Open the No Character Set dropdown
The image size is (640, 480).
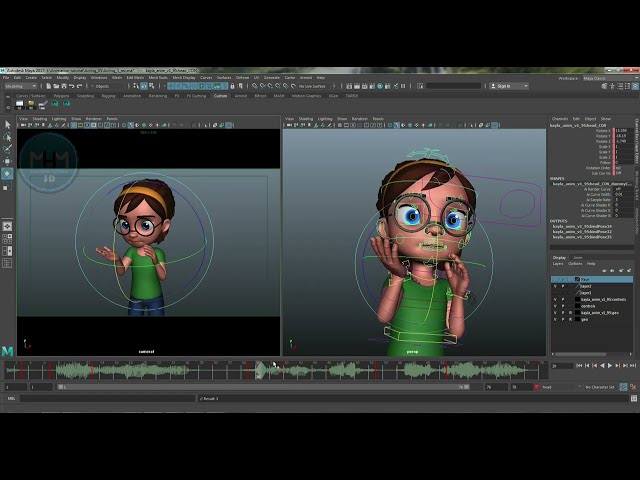[600, 387]
